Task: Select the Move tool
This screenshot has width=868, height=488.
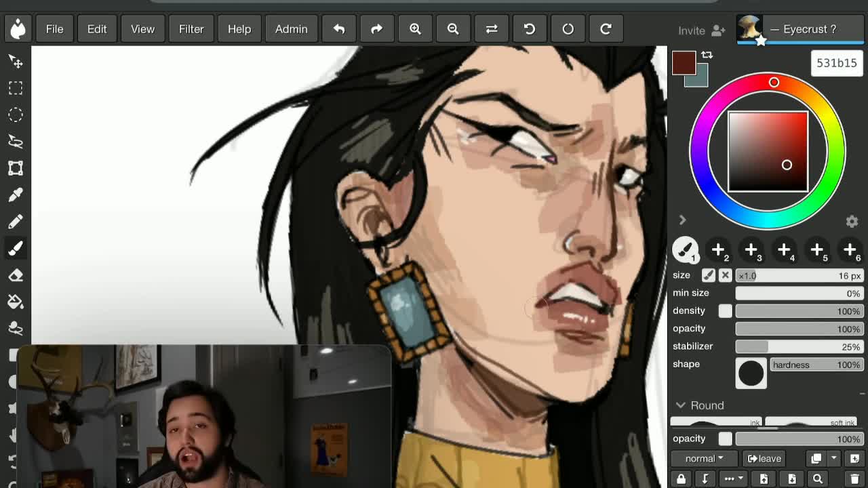Action: [x=16, y=62]
